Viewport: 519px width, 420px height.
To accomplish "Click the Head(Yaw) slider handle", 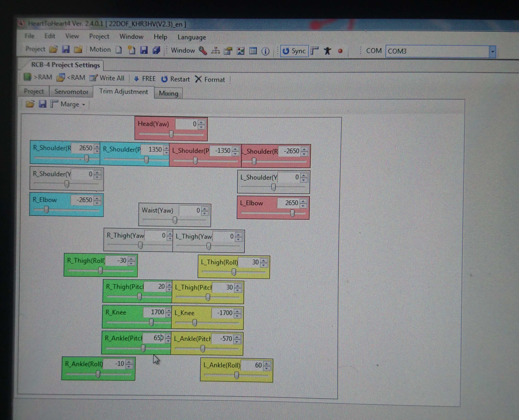I will (171, 134).
